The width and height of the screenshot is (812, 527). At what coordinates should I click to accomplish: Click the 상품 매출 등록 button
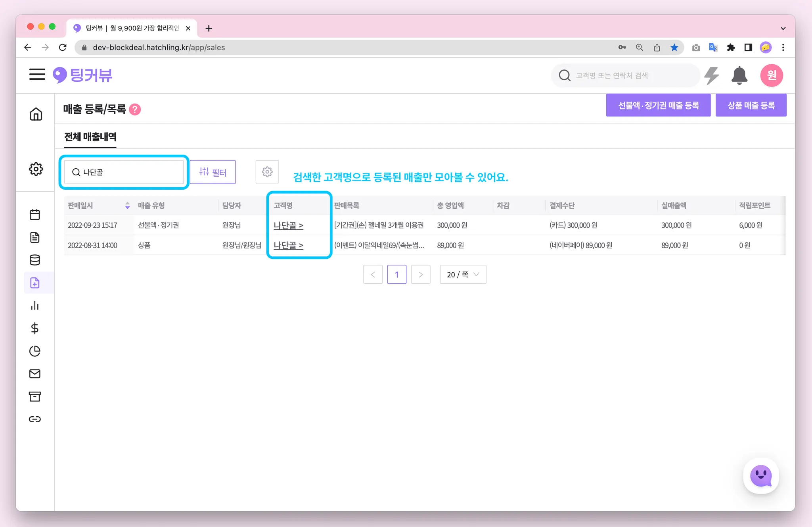point(751,106)
